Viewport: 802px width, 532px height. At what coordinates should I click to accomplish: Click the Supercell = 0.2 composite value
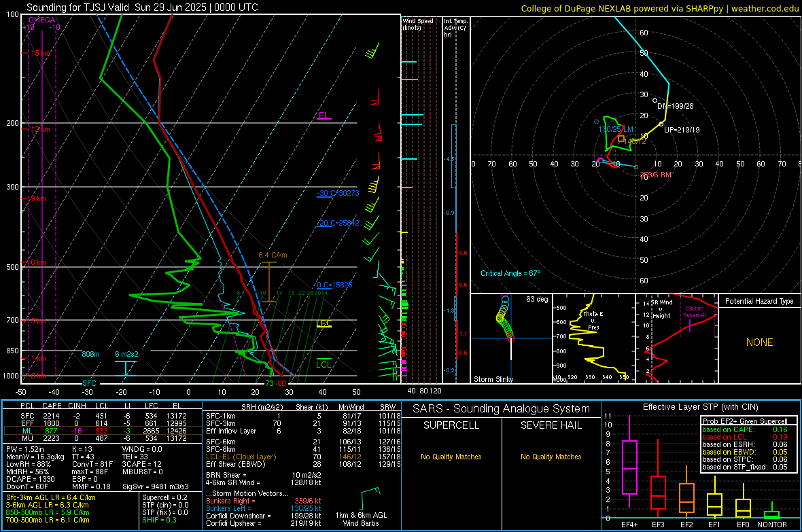(164, 497)
